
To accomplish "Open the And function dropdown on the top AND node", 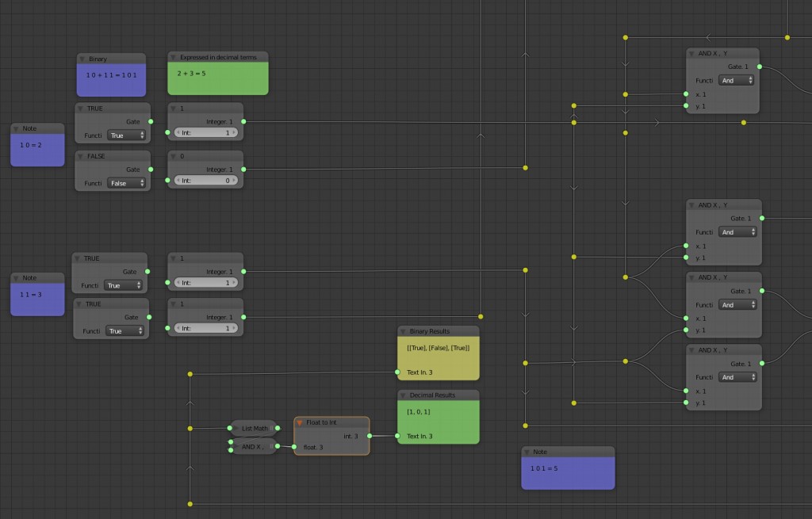I will pos(736,79).
